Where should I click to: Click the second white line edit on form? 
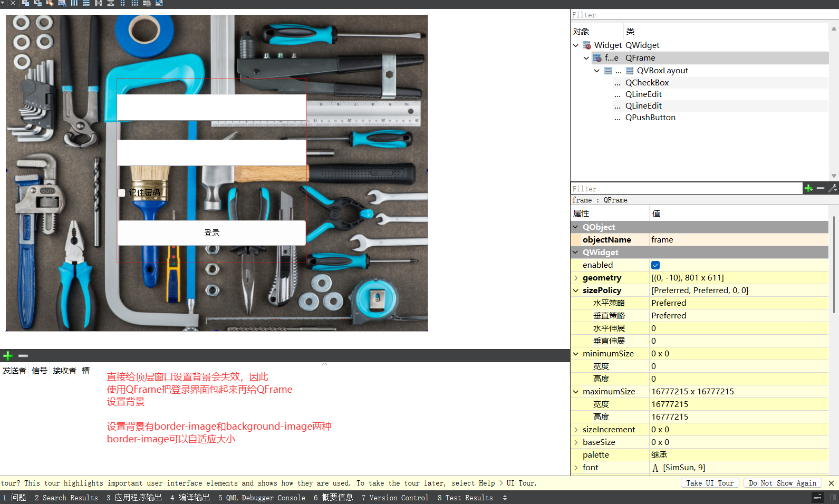(x=211, y=152)
